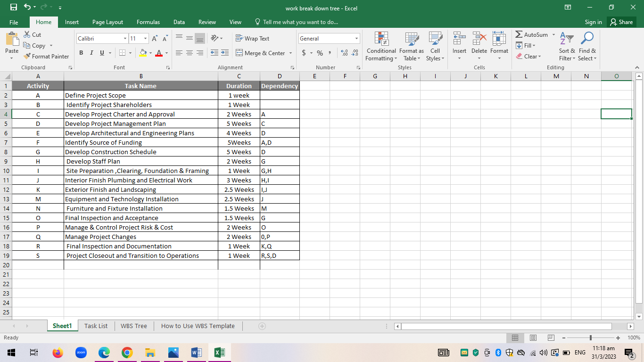This screenshot has width=644, height=362.
Task: Expand the General number format dropdown
Action: (357, 39)
